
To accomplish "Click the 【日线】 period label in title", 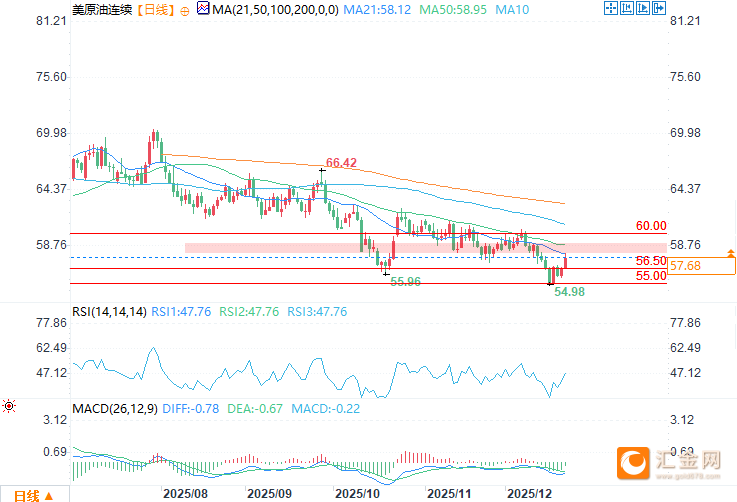I will [155, 10].
